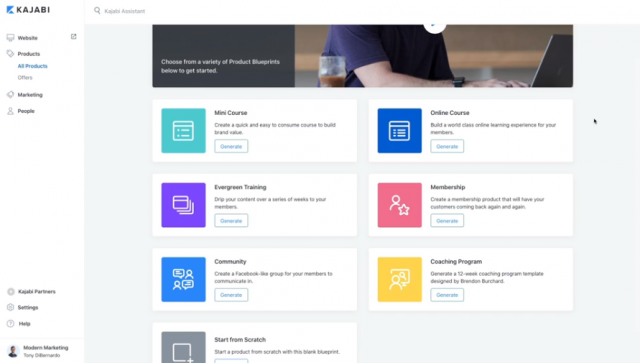
Task: Click the Online Course blue blueprint icon
Action: pos(399,131)
